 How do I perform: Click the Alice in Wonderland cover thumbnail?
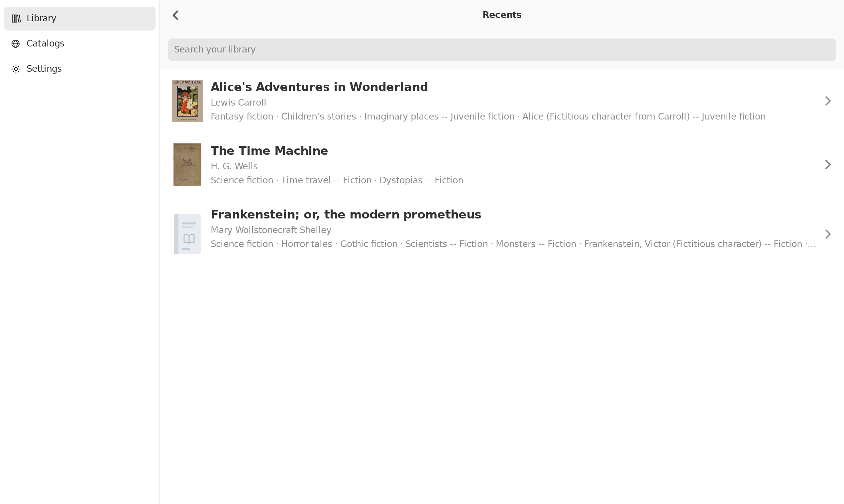[x=187, y=101]
